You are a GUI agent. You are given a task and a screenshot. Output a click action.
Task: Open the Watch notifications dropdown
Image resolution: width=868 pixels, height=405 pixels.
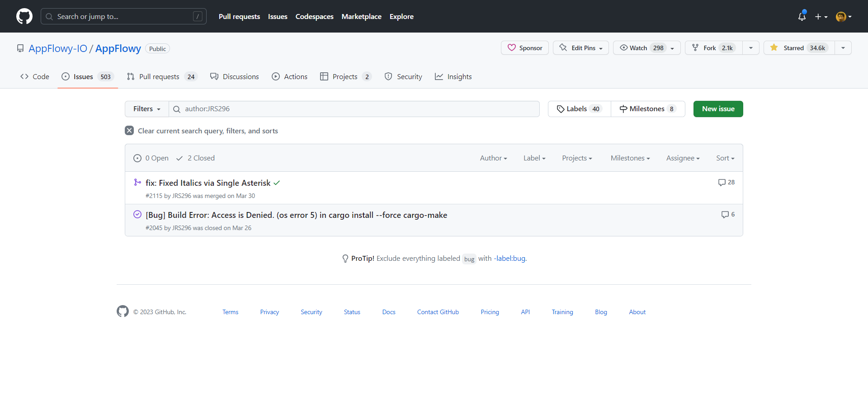647,48
